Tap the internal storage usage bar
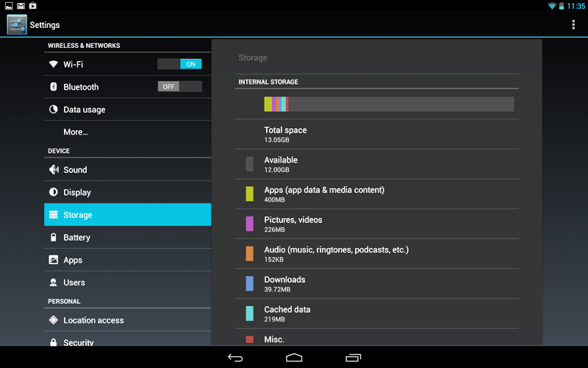588x368 pixels. coord(389,104)
